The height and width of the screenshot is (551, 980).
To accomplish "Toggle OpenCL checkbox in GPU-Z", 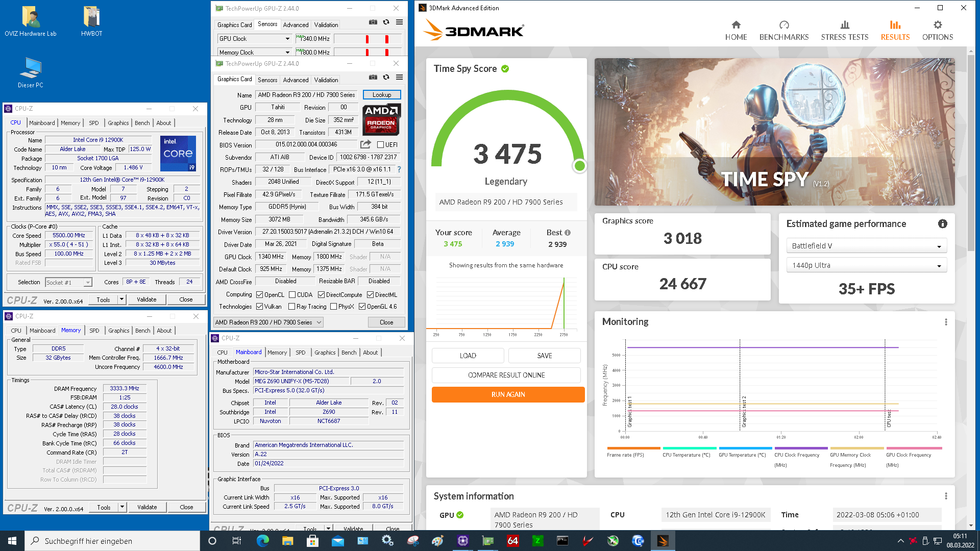I will [259, 295].
